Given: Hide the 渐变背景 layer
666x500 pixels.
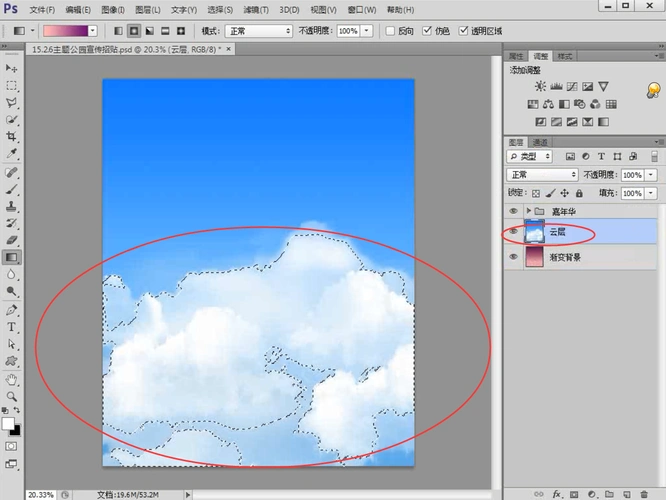Looking at the screenshot, I should click(514, 257).
